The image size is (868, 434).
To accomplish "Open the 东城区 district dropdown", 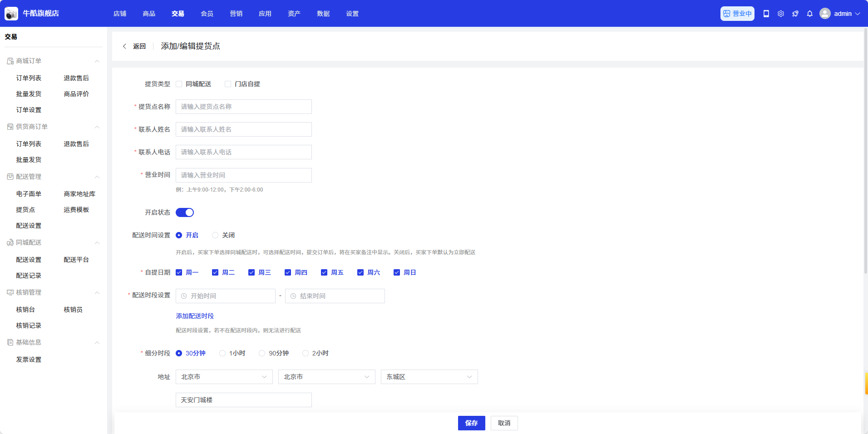I will tap(429, 377).
